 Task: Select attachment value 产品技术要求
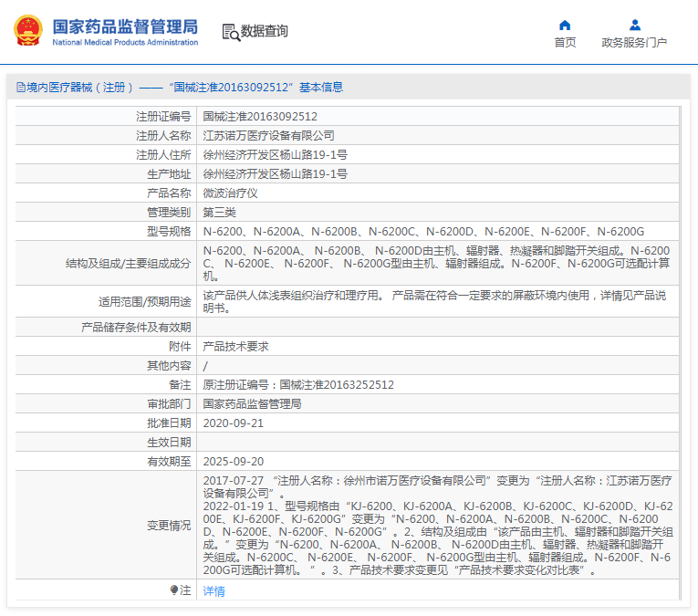(x=236, y=346)
